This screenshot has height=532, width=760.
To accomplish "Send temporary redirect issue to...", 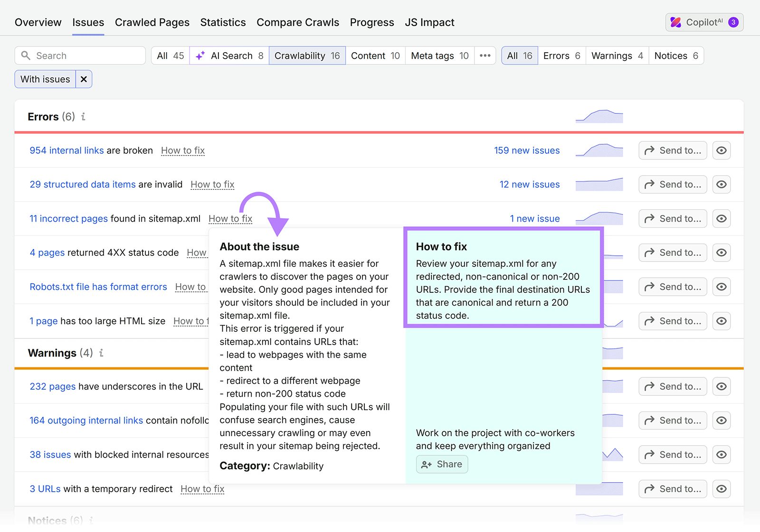I will tap(673, 489).
